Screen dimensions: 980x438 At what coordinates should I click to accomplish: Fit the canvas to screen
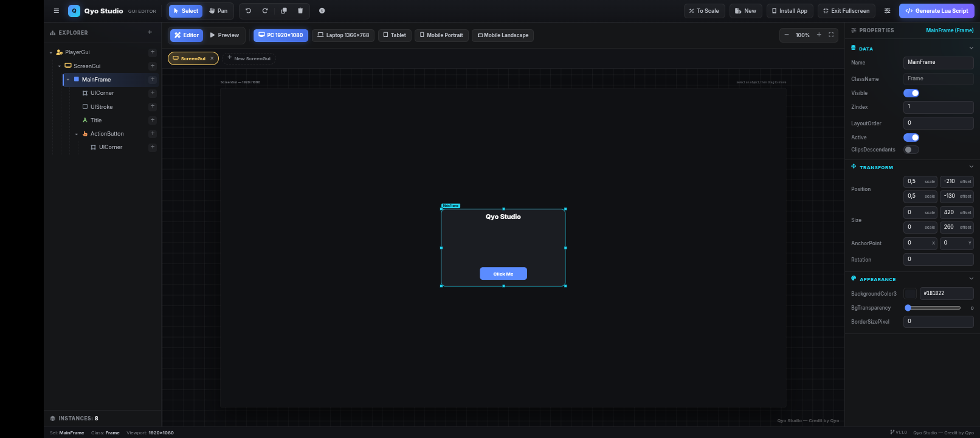(x=831, y=35)
